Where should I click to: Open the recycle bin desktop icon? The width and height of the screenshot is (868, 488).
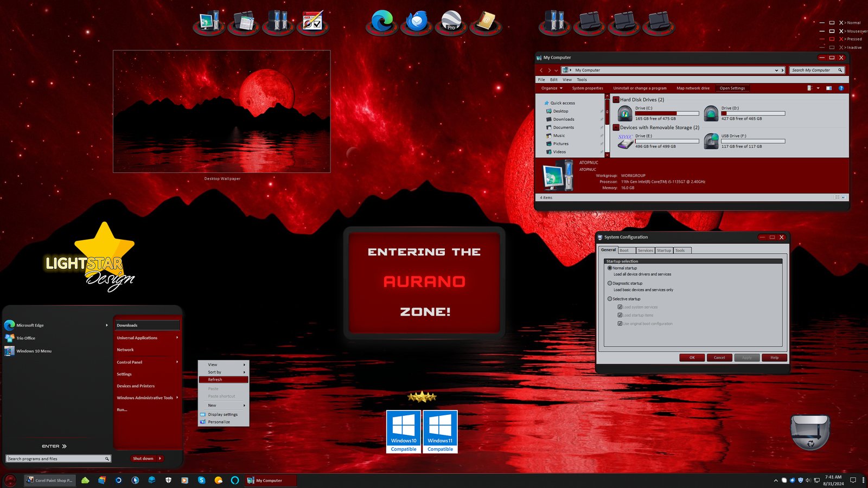pyautogui.click(x=810, y=432)
